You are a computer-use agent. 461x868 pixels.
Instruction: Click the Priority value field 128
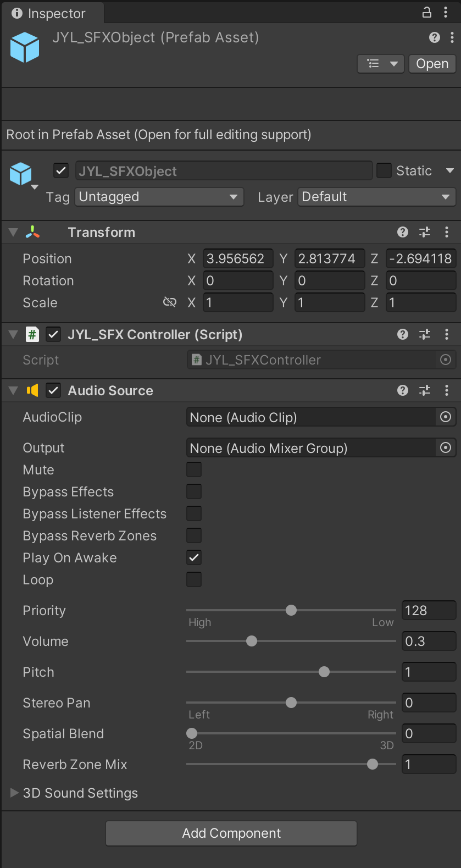pos(429,610)
